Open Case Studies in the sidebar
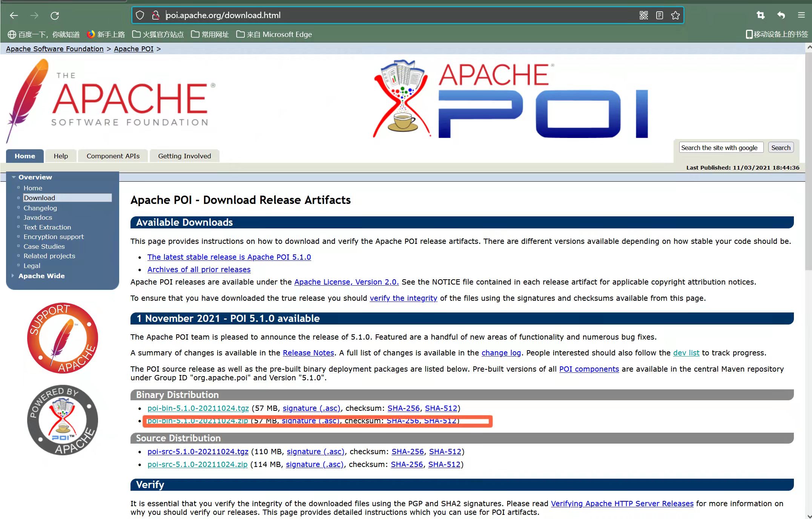Image resolution: width=812 pixels, height=519 pixels. click(44, 246)
